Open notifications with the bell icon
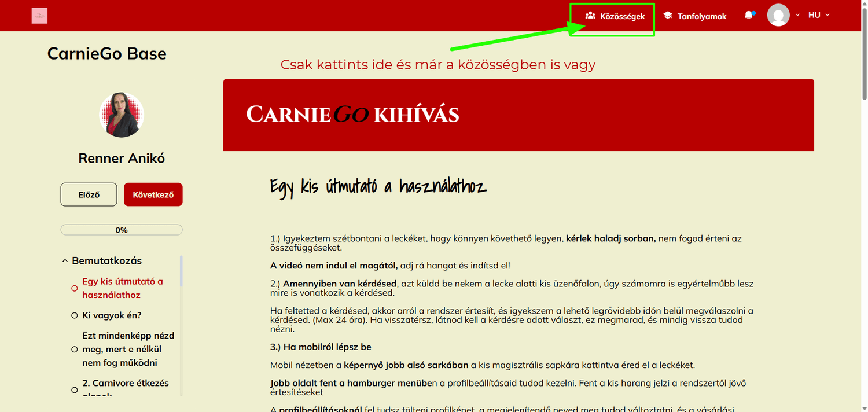This screenshot has height=412, width=868. 749,16
